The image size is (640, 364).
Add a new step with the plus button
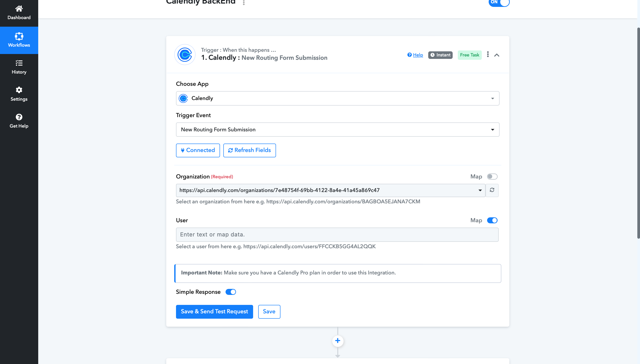(x=338, y=341)
